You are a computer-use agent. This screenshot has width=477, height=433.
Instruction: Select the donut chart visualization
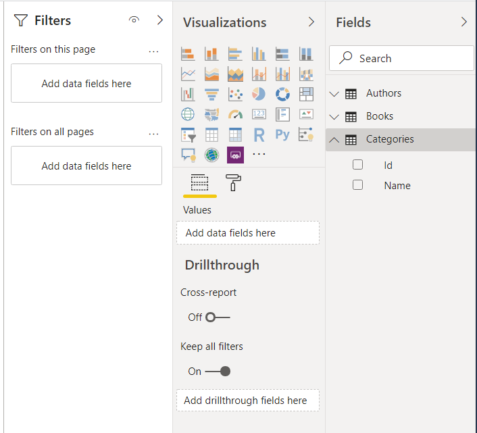[282, 94]
